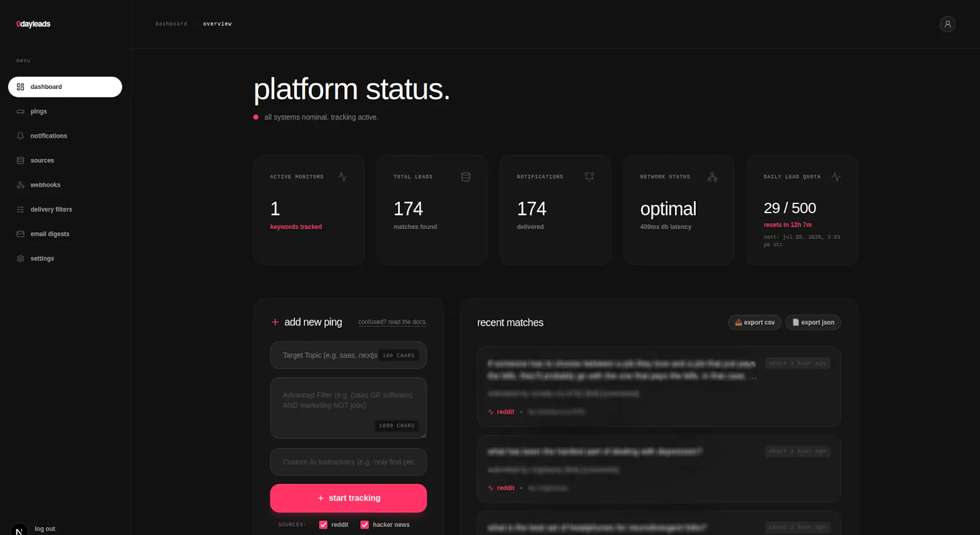Screen dimensions: 980x535
Task: Open the total leads card showing 174 matches
Action: coord(432,210)
